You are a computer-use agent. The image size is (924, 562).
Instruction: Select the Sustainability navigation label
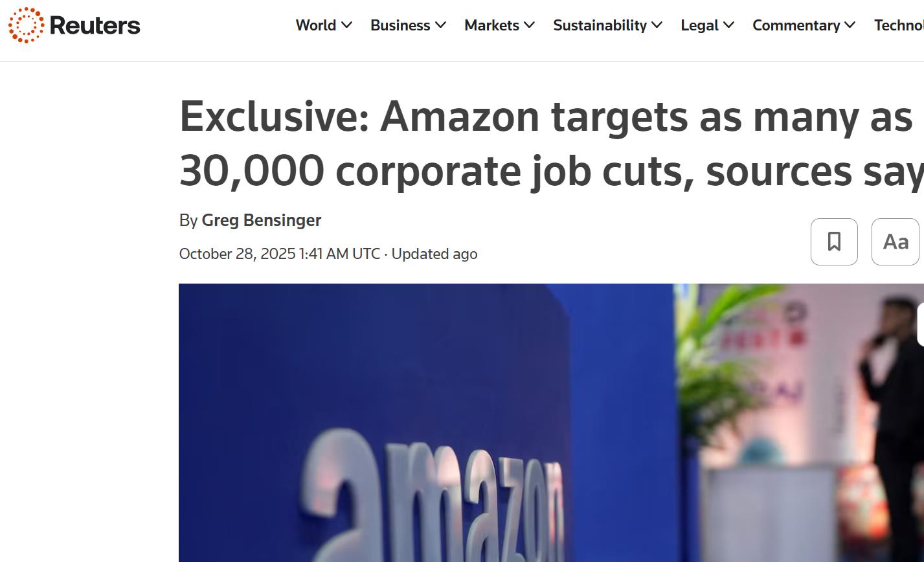tap(600, 25)
